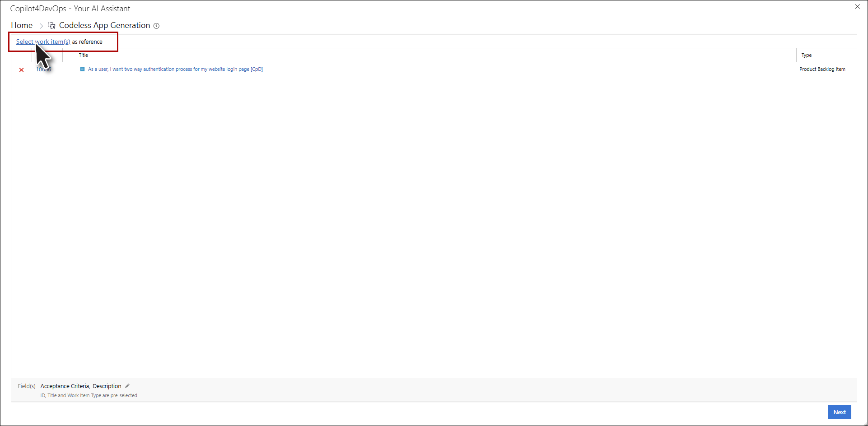Remove the work item with the red X
Viewport: 868px width, 426px height.
pyautogui.click(x=21, y=70)
